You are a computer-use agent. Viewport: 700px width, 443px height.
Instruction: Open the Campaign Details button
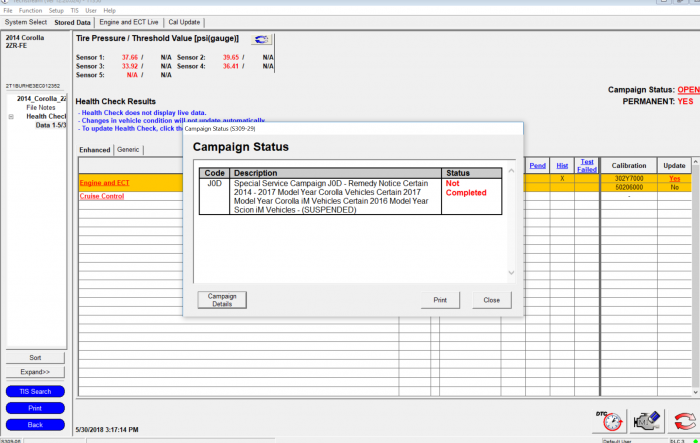222,300
